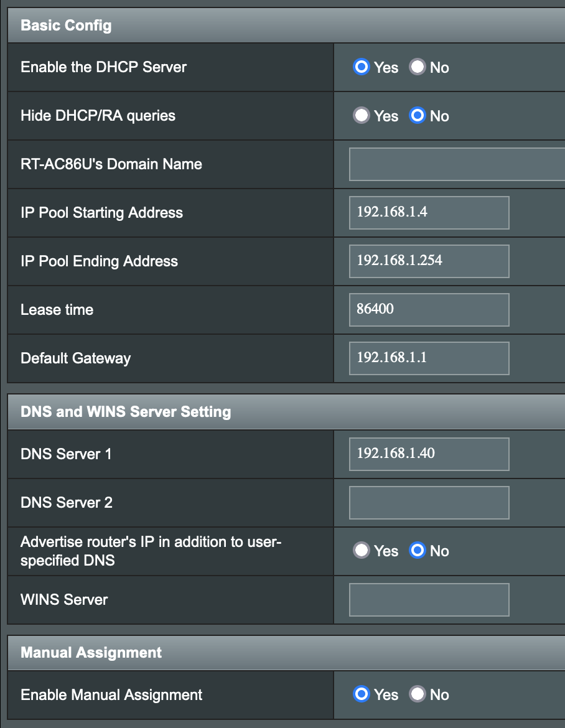Select the Default Gateway input field
The image size is (565, 728).
click(x=429, y=358)
